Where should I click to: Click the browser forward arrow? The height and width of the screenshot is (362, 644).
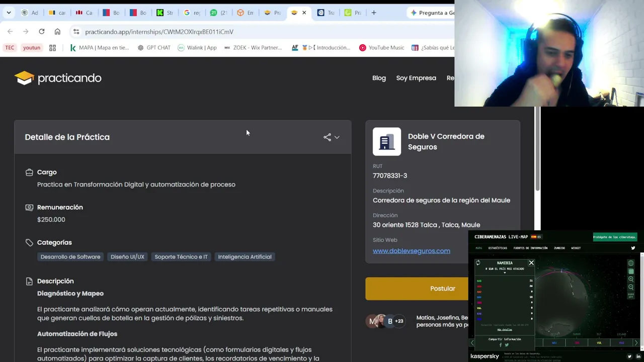26,32
